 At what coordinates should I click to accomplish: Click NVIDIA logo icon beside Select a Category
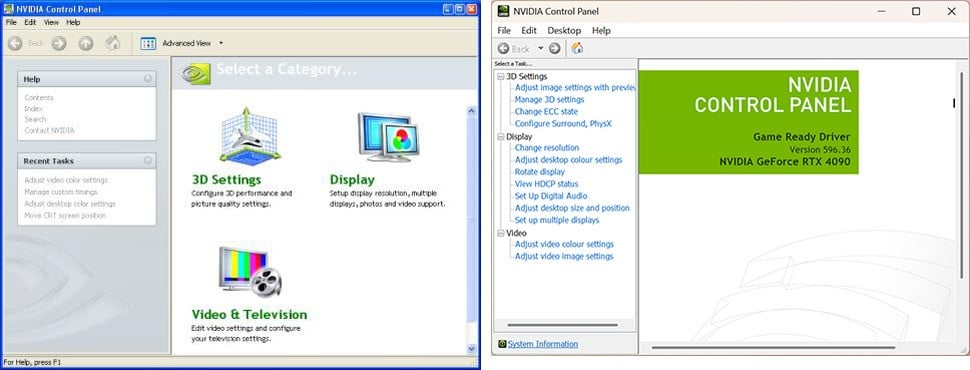pyautogui.click(x=195, y=73)
